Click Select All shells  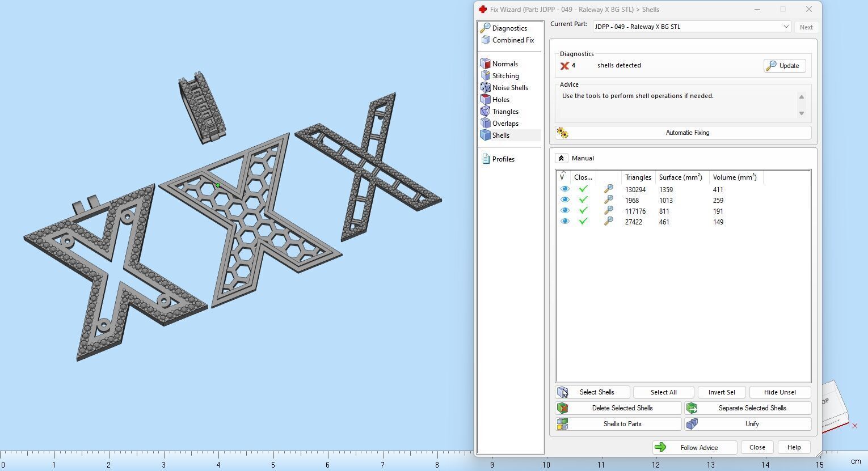663,392
